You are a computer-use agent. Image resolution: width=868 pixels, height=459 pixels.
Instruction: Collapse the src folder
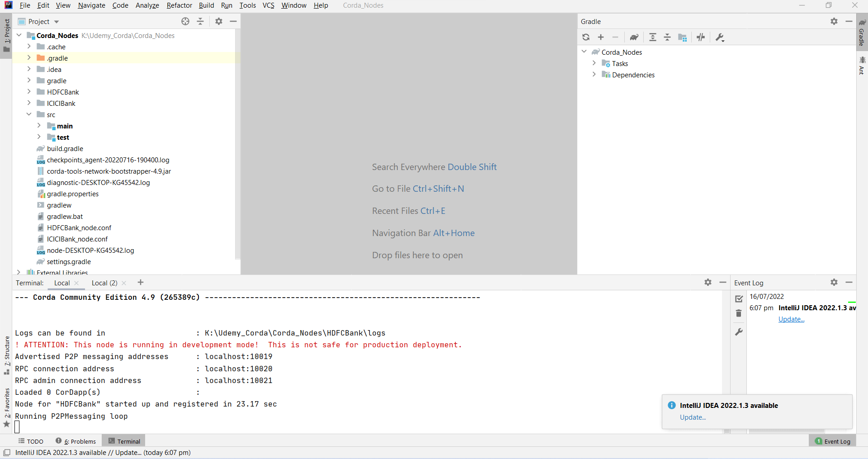[x=29, y=114]
